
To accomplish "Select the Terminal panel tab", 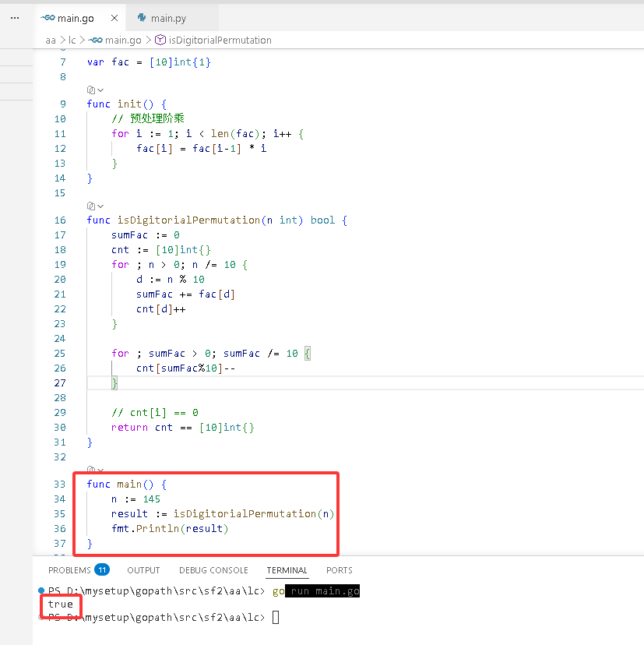I will click(x=287, y=570).
